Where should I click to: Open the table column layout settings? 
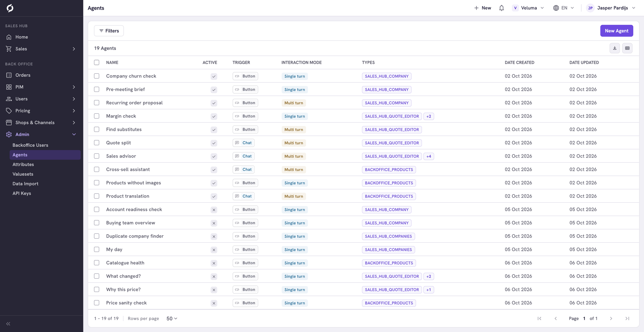pos(627,48)
